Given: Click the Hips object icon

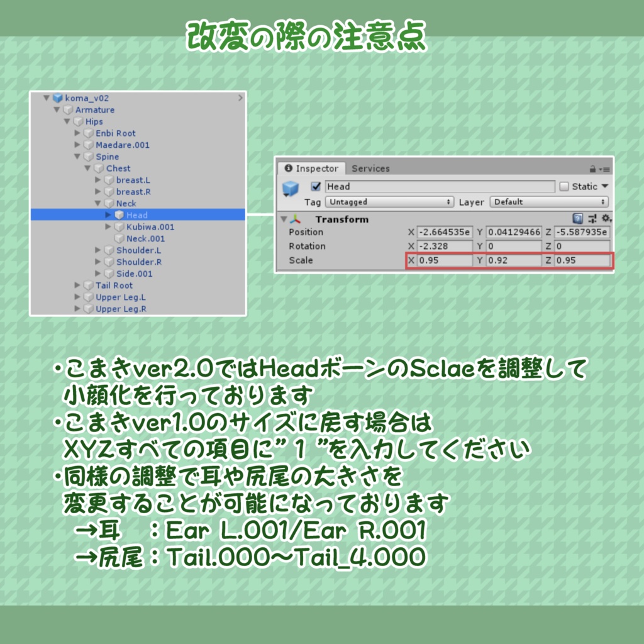Looking at the screenshot, I should (x=79, y=121).
